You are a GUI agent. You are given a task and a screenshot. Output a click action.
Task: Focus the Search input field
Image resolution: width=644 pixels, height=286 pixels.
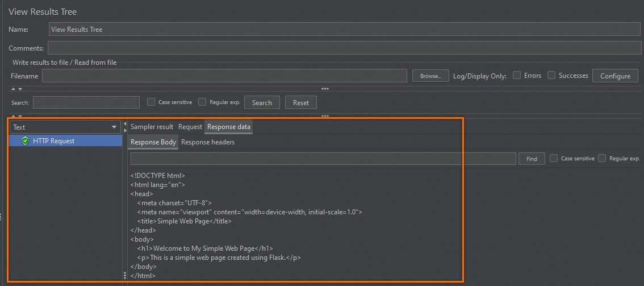pos(86,102)
